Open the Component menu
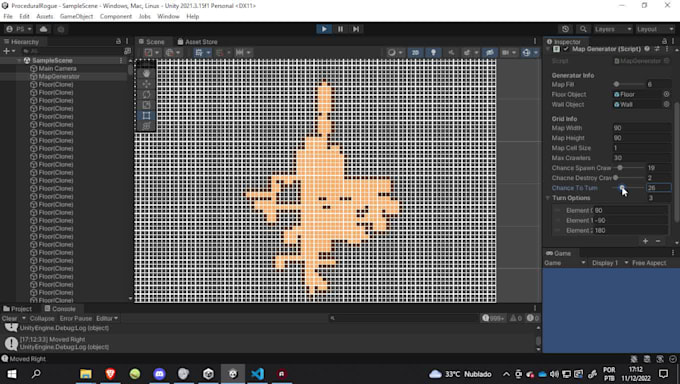This screenshot has width=680, height=384. [116, 16]
